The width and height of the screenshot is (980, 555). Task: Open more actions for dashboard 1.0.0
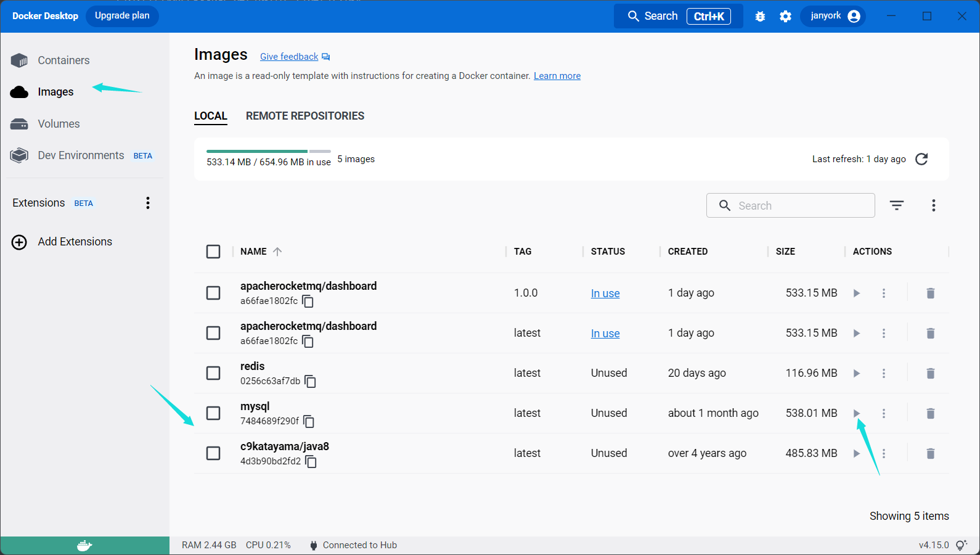884,294
